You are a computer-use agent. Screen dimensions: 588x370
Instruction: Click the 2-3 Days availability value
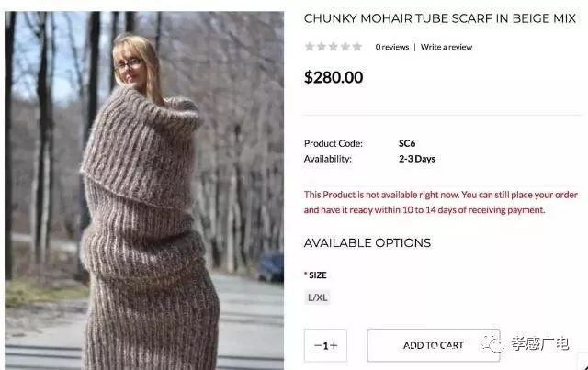tap(417, 159)
